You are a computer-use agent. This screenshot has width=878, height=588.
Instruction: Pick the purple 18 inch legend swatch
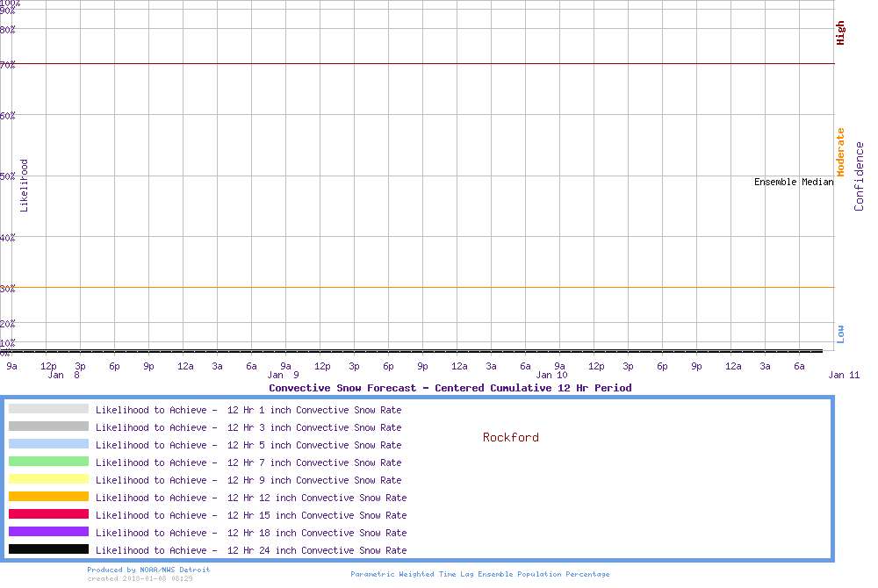click(48, 532)
